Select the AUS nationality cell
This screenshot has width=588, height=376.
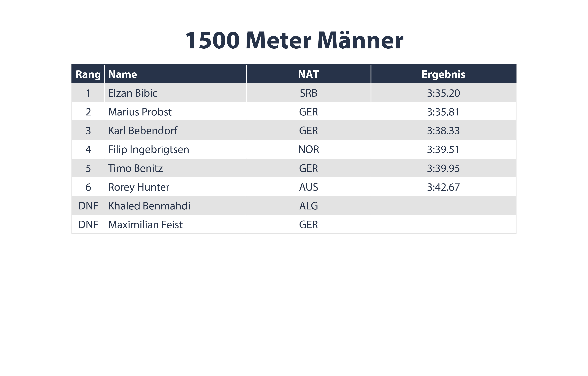(x=308, y=187)
